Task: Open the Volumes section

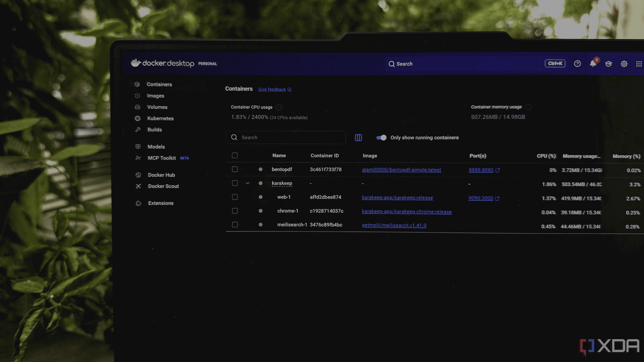Action: [x=157, y=107]
